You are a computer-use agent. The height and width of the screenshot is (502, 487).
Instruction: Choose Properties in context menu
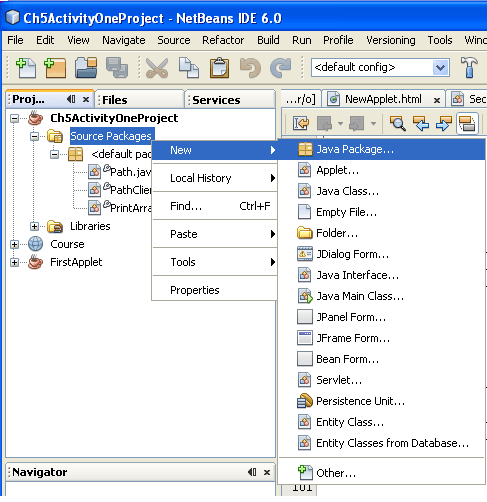[215, 290]
